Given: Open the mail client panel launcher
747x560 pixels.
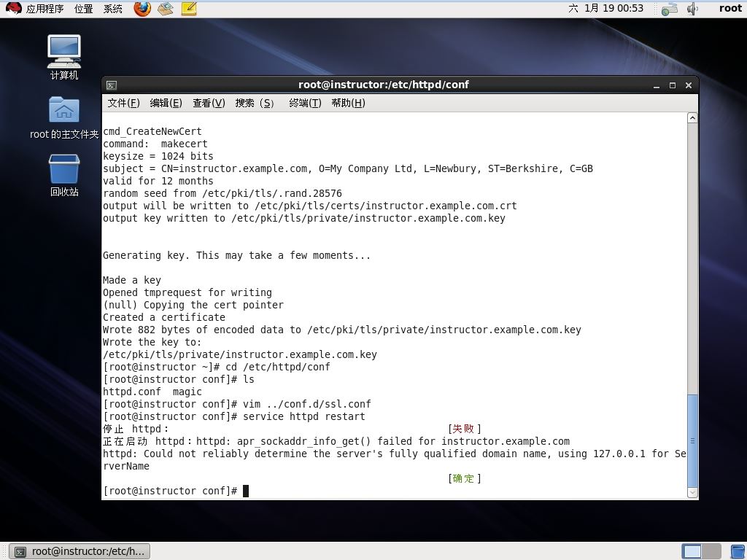Looking at the screenshot, I should (166, 9).
